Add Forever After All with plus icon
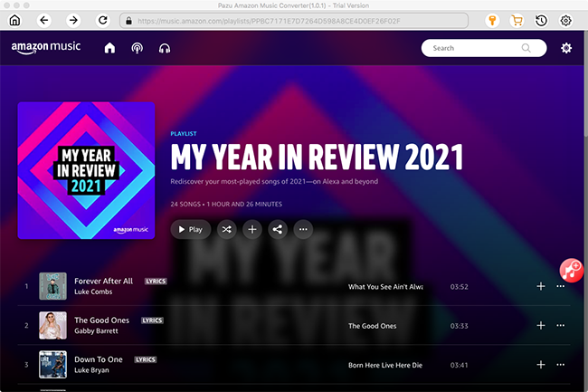This screenshot has height=392, width=588. pyautogui.click(x=541, y=286)
